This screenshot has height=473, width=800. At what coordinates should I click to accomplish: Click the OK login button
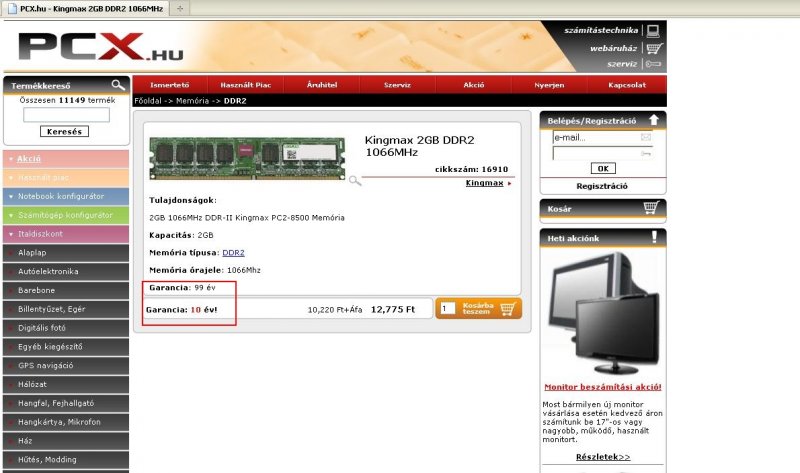pos(603,168)
